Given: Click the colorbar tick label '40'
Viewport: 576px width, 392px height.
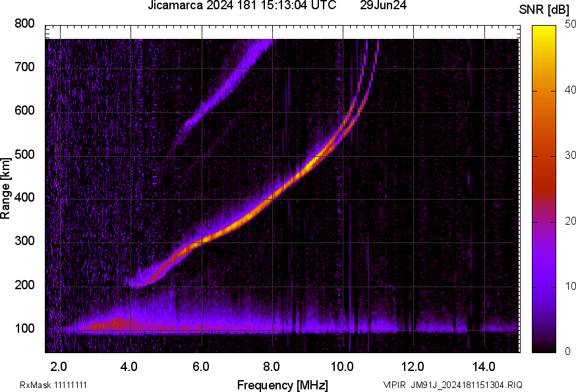Looking at the screenshot, I should (x=570, y=90).
